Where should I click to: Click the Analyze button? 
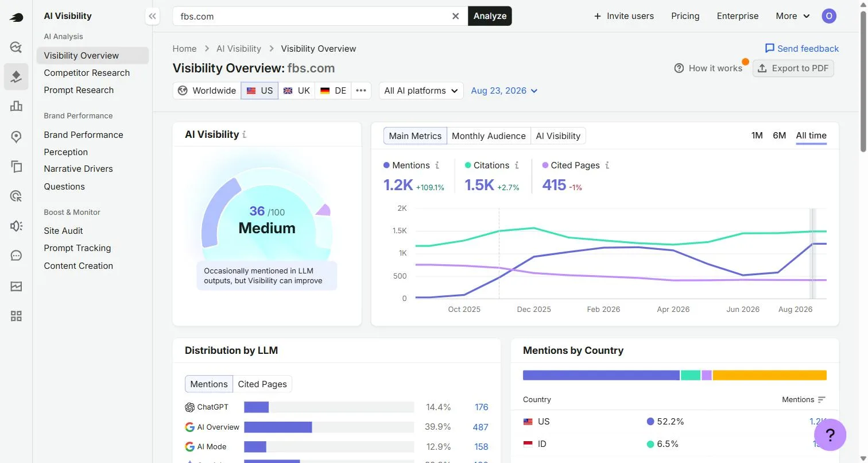[490, 16]
